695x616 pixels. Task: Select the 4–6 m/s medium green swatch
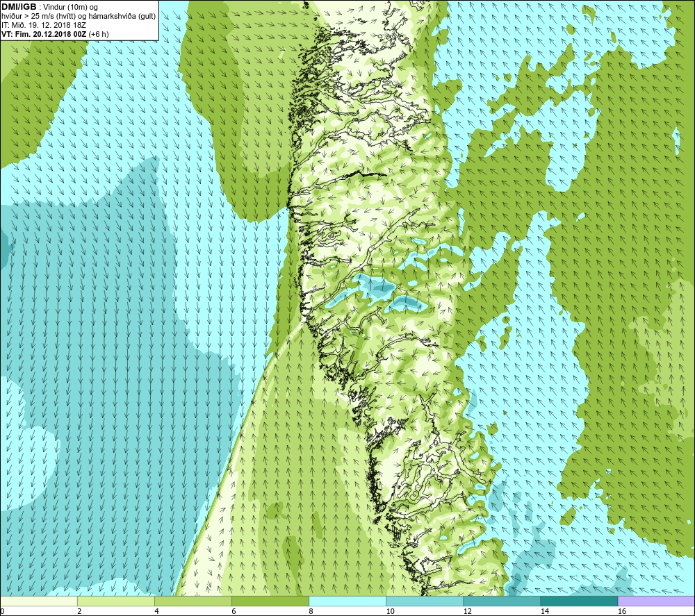point(193,601)
